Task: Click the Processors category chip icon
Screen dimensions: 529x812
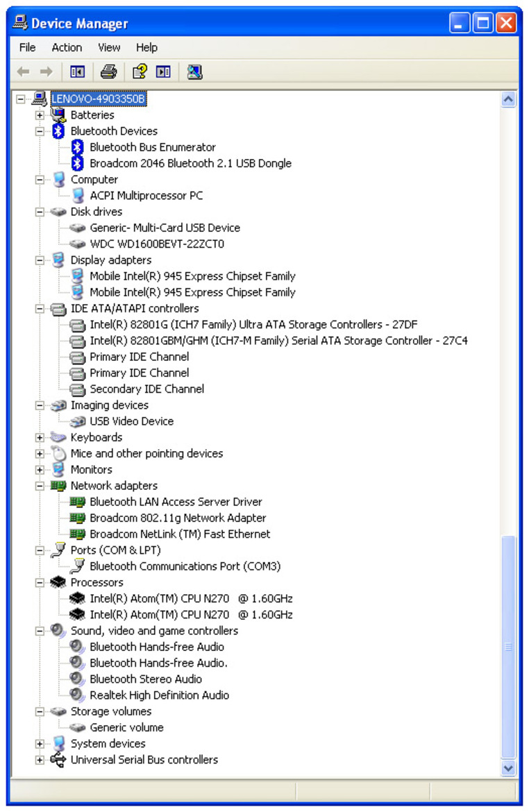Action: coord(58,582)
